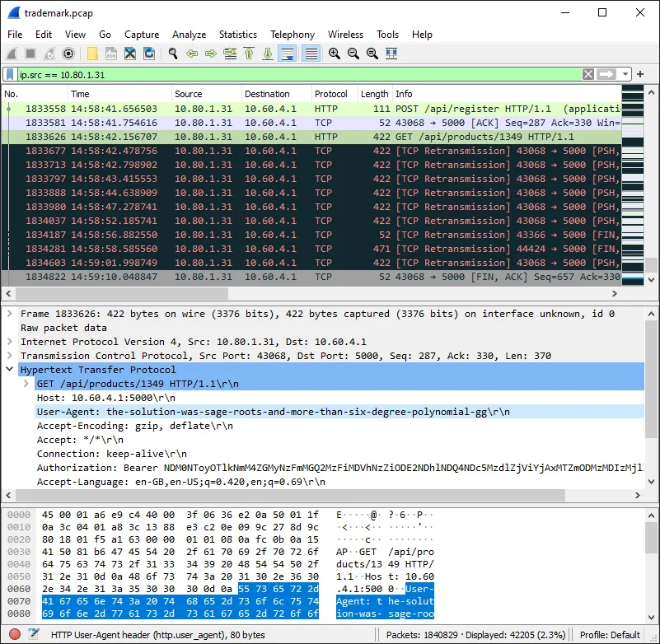Zoom in on packet text
Image resolution: width=660 pixels, height=644 pixels.
click(x=335, y=54)
